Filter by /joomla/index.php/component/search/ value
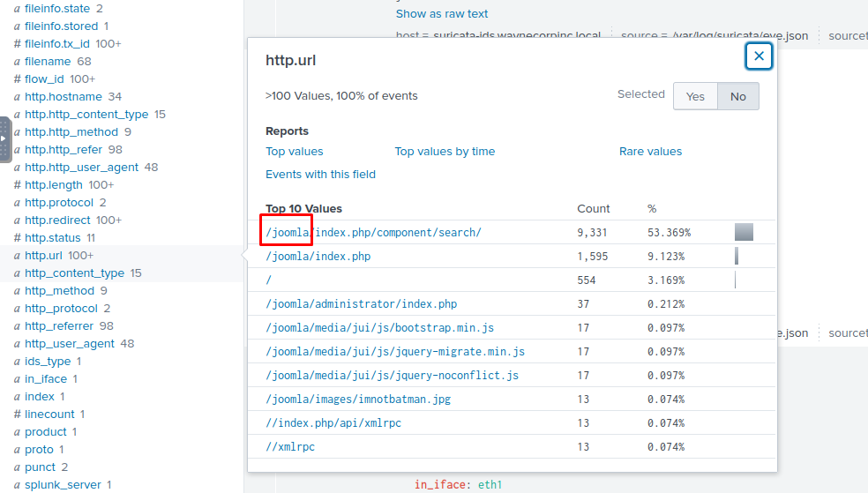 click(374, 233)
